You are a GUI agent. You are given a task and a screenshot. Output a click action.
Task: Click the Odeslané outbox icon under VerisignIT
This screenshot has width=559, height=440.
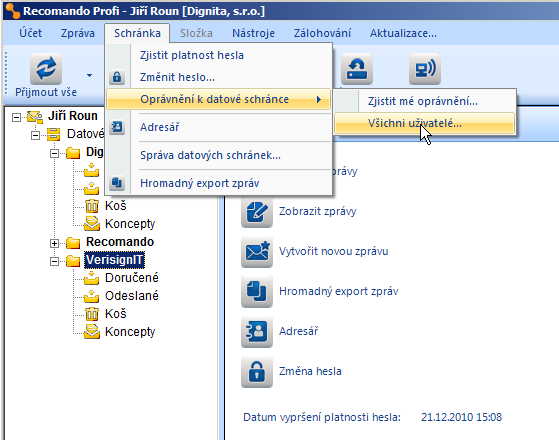click(x=92, y=296)
